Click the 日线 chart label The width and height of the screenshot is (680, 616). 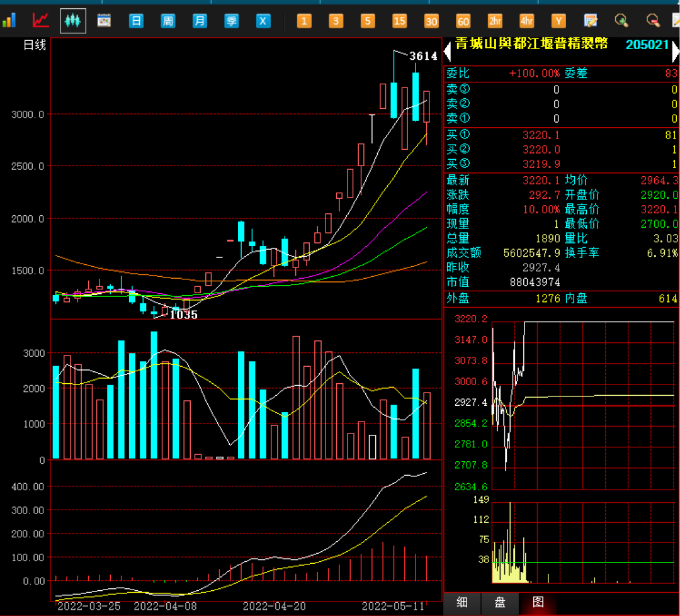pyautogui.click(x=34, y=45)
